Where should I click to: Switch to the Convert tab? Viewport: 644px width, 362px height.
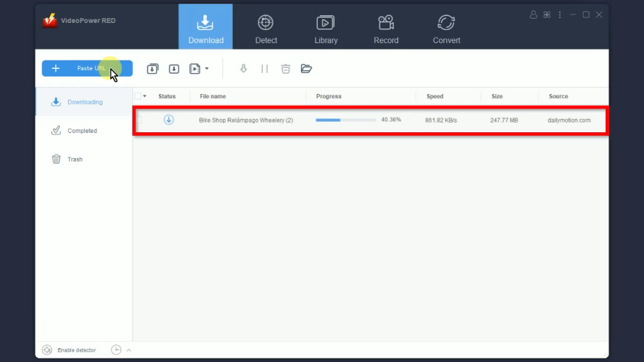coord(447,29)
